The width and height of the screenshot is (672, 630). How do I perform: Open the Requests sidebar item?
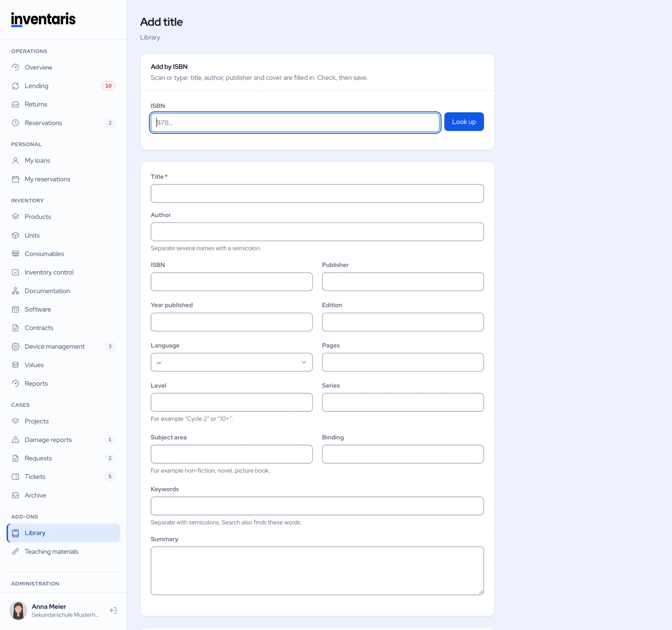(63, 458)
